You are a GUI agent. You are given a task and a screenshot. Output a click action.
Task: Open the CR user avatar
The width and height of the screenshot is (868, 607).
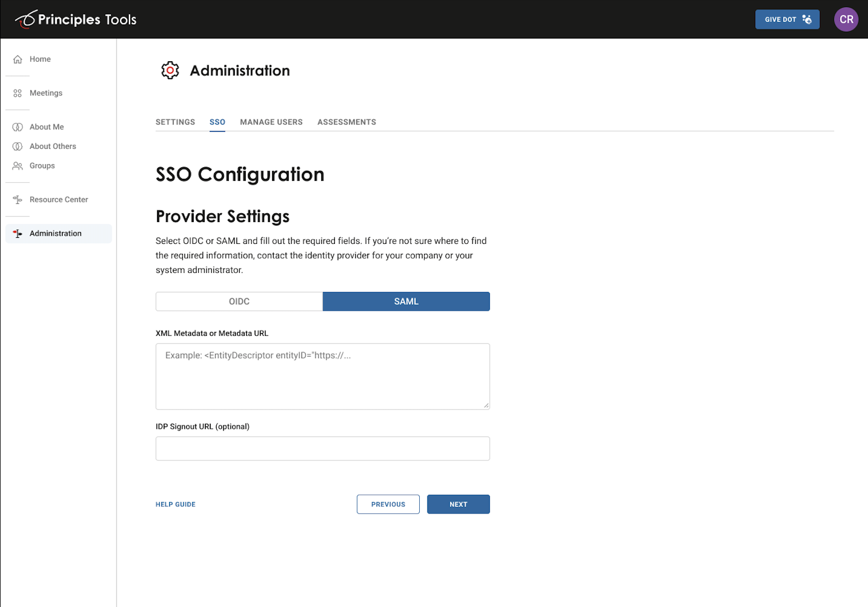click(x=846, y=19)
